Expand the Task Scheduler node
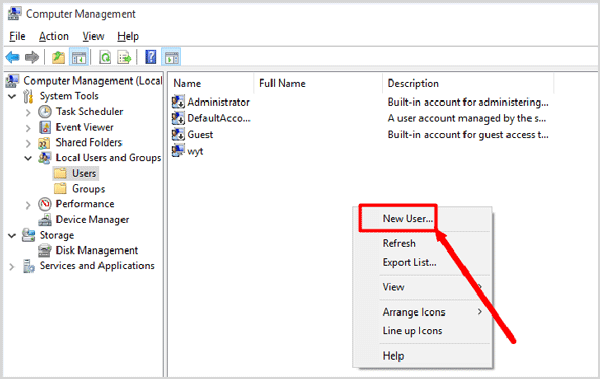The width and height of the screenshot is (600, 379). 28,112
